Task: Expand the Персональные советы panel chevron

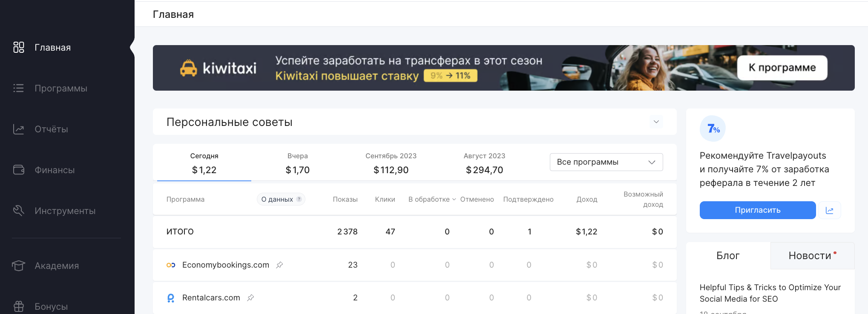Action: click(656, 122)
